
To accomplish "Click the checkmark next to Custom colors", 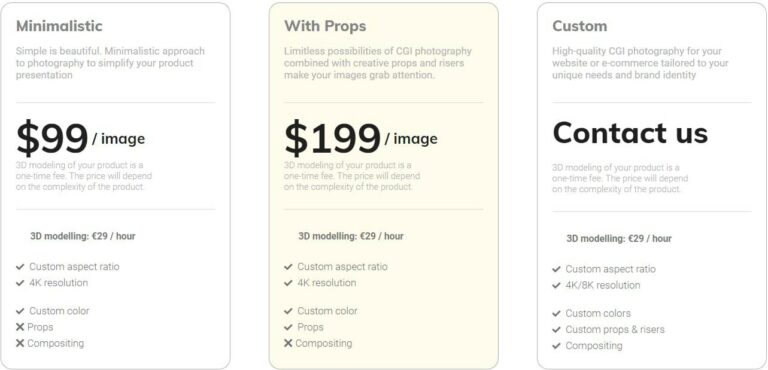I will 556,313.
